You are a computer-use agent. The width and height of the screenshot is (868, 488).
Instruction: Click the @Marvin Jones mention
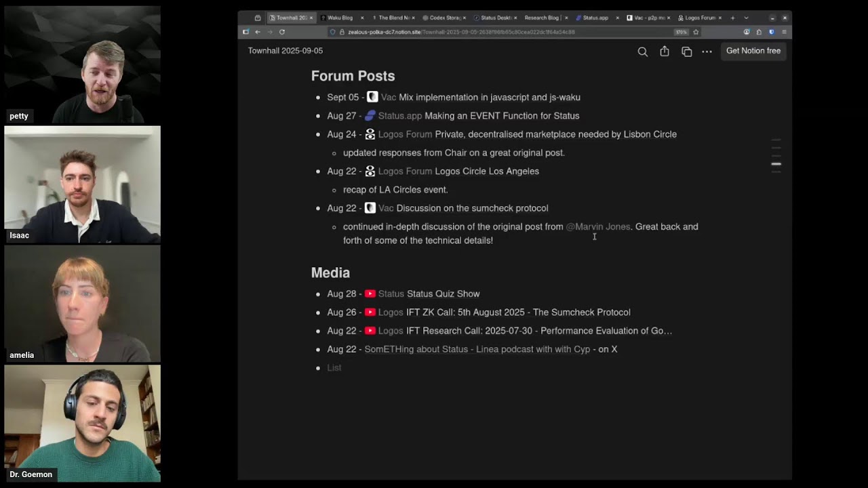point(598,226)
